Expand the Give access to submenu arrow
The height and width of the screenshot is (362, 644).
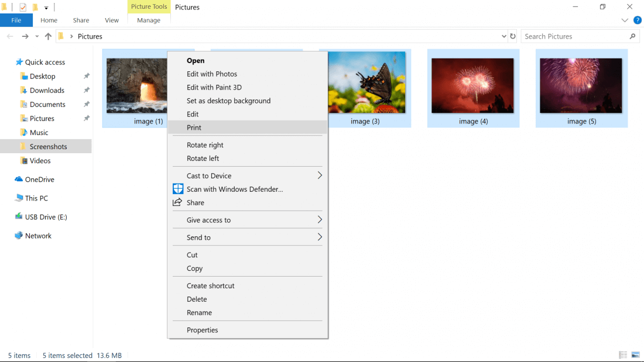(320, 219)
